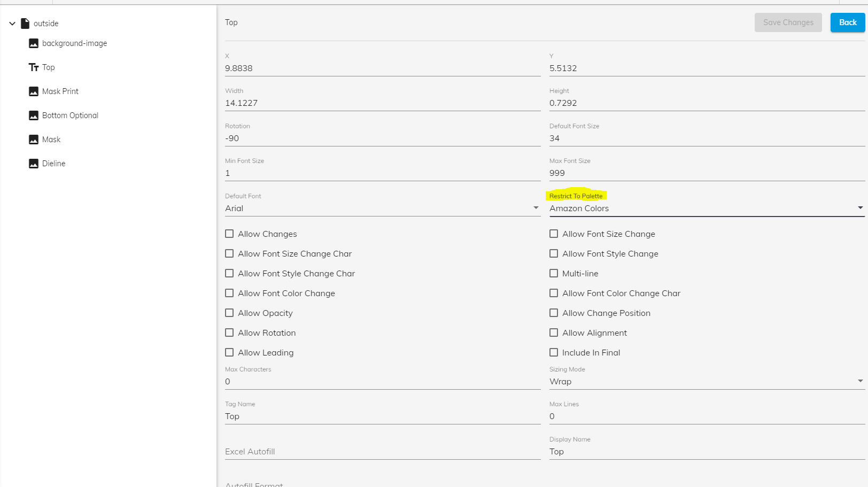Click the Y position input field

click(707, 68)
